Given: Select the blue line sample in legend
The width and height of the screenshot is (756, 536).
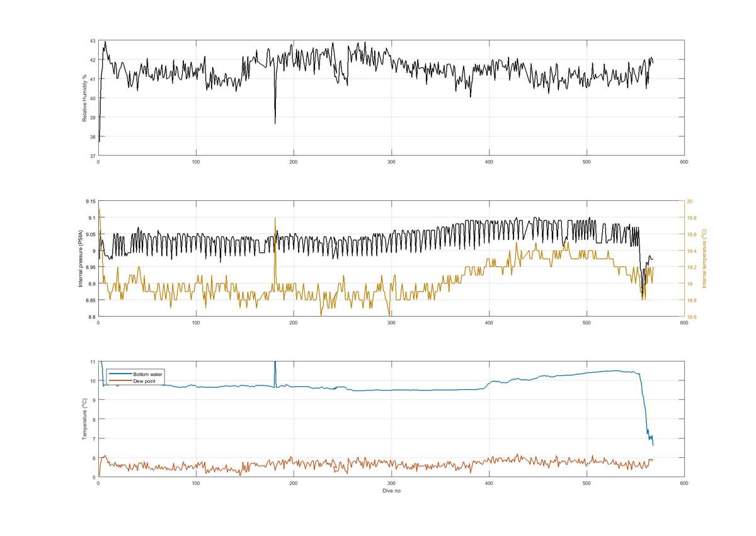Looking at the screenshot, I should [120, 374].
